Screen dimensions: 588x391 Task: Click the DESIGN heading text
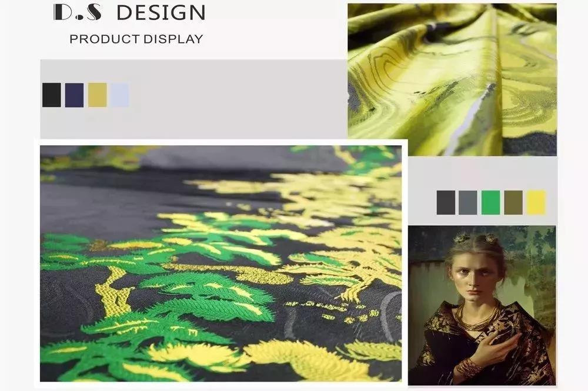[161, 13]
